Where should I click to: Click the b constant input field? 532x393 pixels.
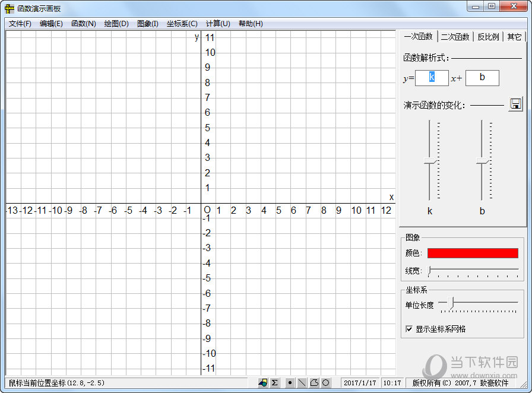[x=482, y=78]
